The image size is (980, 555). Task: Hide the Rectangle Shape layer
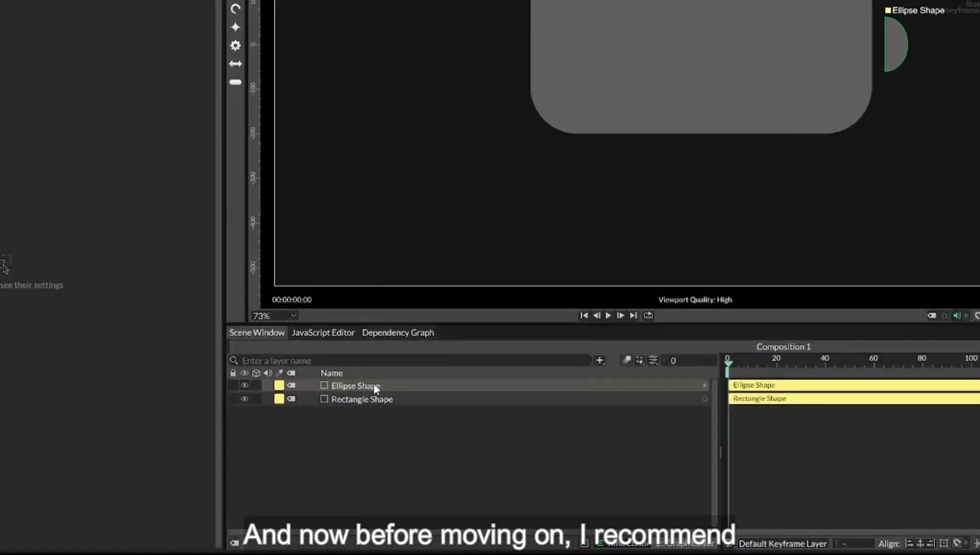click(244, 399)
